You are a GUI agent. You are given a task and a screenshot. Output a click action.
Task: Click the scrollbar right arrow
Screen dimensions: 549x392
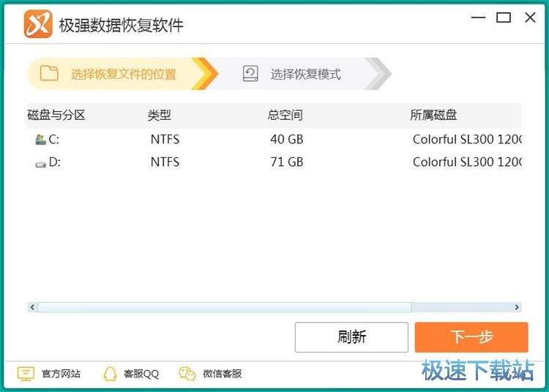[517, 308]
